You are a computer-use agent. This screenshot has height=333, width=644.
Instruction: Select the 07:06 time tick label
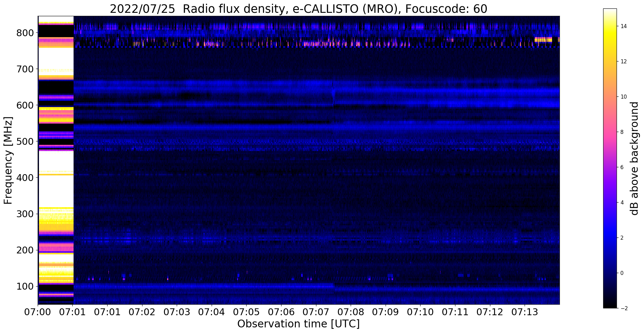[281, 312]
